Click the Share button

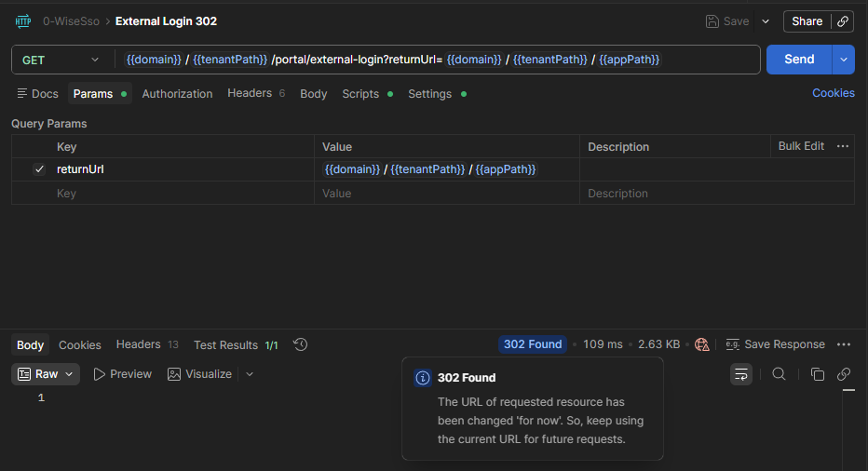(807, 21)
